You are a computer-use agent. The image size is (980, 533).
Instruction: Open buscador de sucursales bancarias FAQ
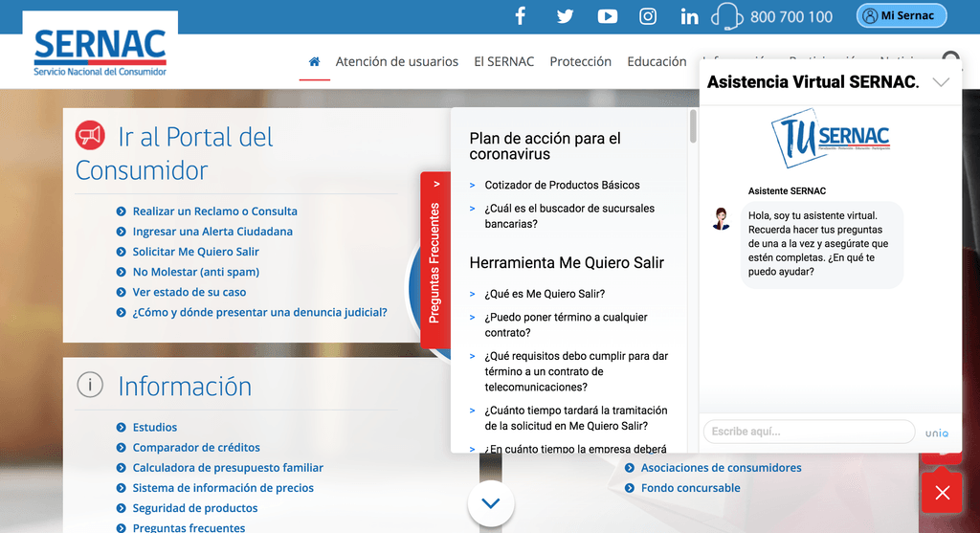coord(569,216)
